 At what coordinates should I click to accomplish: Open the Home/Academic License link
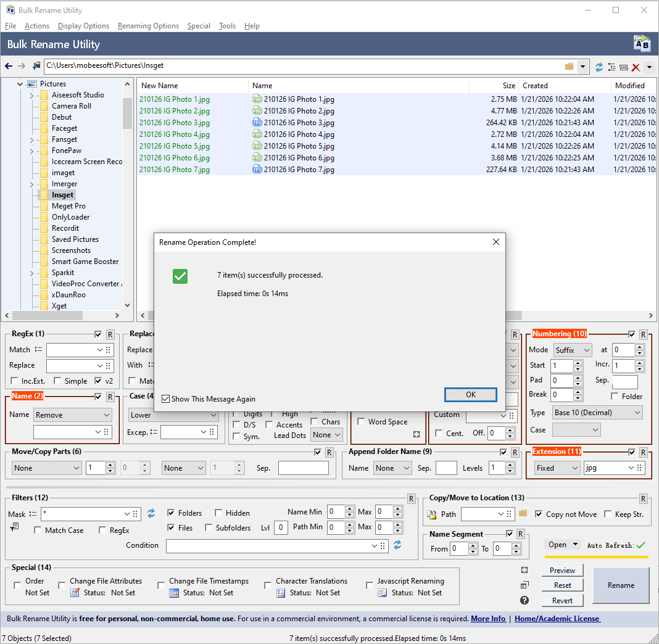(557, 619)
